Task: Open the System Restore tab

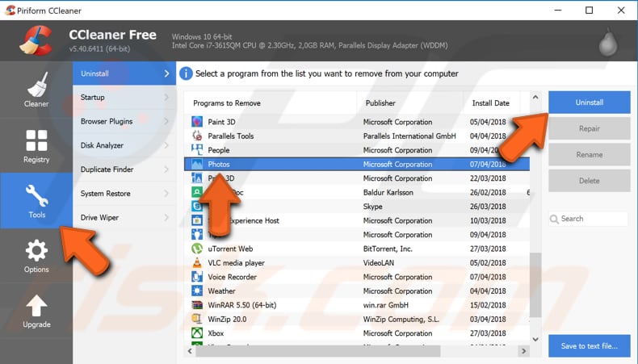Action: click(124, 193)
